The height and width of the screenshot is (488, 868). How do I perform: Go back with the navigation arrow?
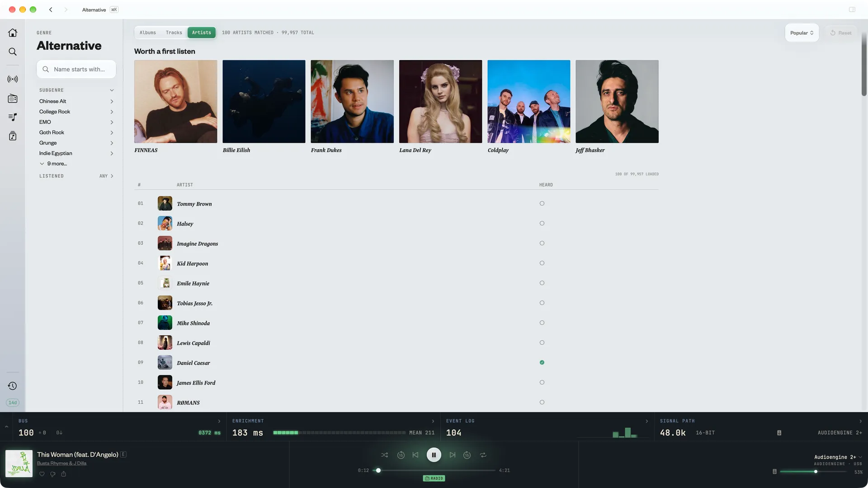[51, 9]
